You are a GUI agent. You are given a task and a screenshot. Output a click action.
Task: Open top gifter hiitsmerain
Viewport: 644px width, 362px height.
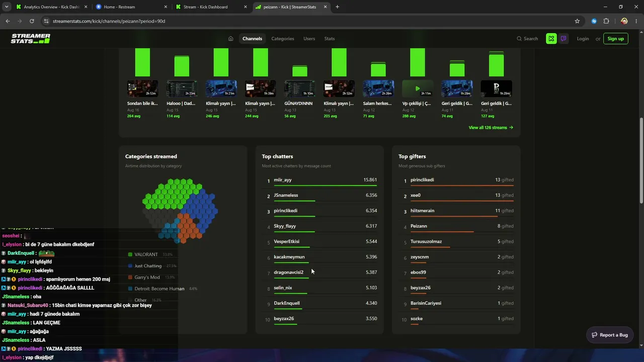click(x=422, y=211)
